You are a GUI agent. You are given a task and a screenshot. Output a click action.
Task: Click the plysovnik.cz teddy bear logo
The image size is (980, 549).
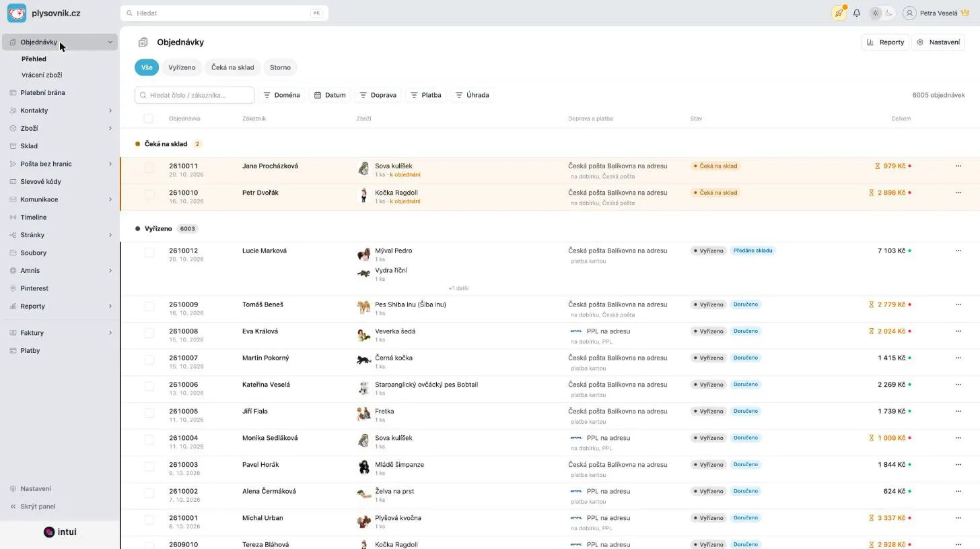[17, 13]
